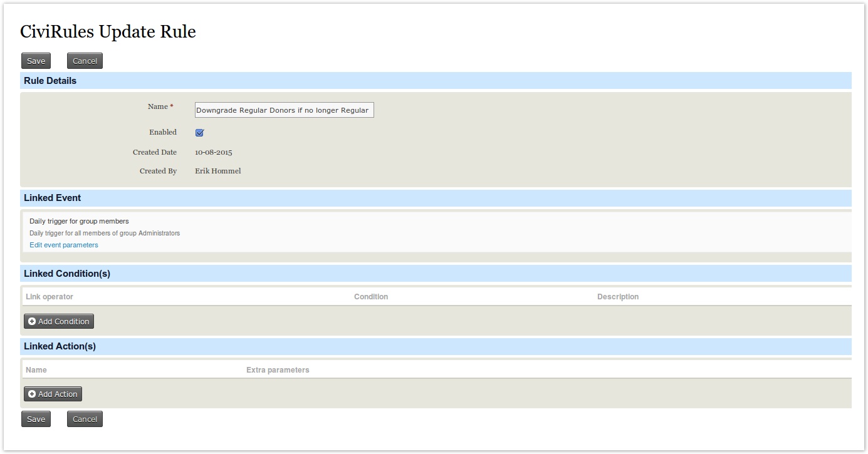Click the Link operator column header
The image size is (868, 454).
coord(50,297)
